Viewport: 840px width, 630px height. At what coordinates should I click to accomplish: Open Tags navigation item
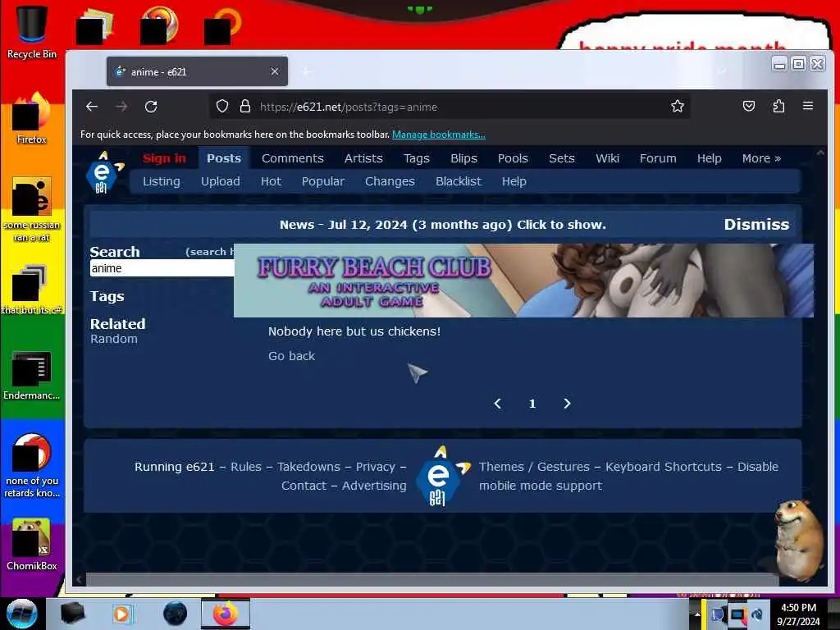(x=416, y=158)
